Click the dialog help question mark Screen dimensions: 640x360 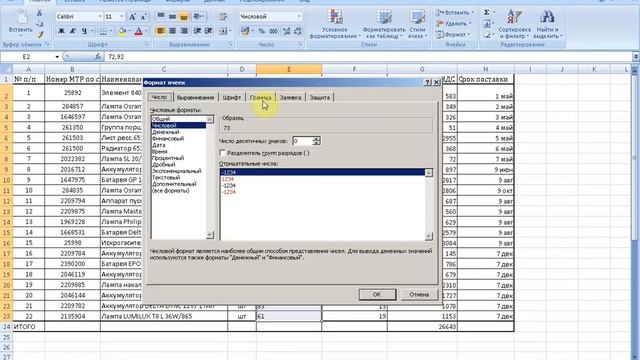click(x=427, y=82)
